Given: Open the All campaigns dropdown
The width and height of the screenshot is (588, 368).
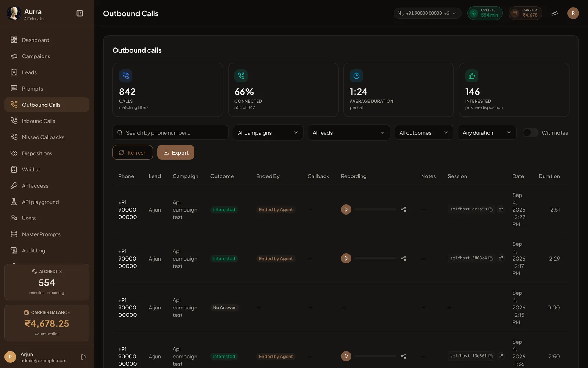Looking at the screenshot, I should pos(268,132).
